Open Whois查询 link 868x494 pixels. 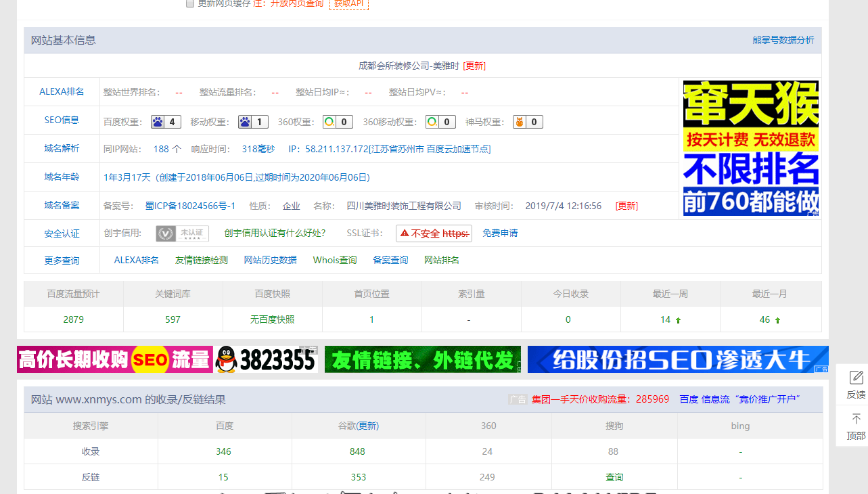pyautogui.click(x=335, y=260)
